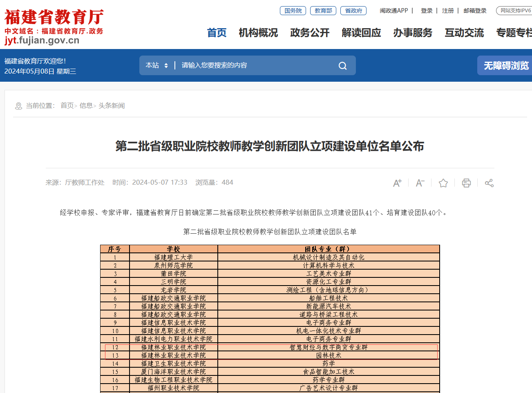Viewport: 532px width, 393px height.
Task: Click the location pin icon in breadcrumb
Action: pos(18,106)
